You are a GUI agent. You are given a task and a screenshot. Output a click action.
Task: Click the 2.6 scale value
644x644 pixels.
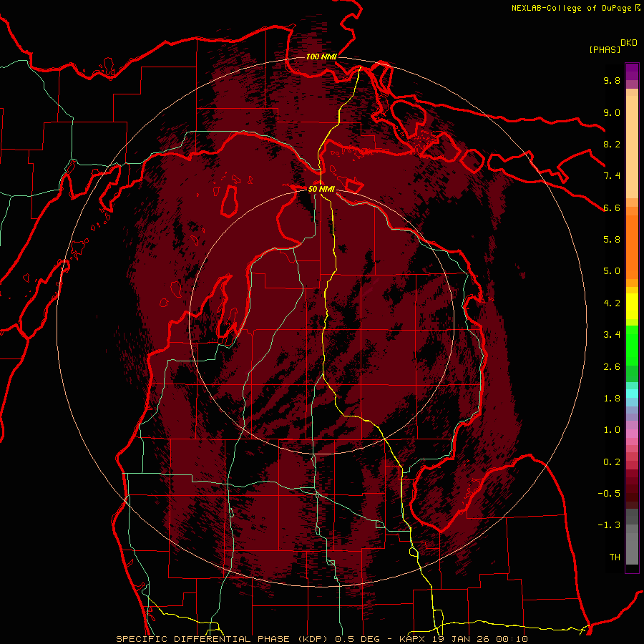[x=612, y=367]
